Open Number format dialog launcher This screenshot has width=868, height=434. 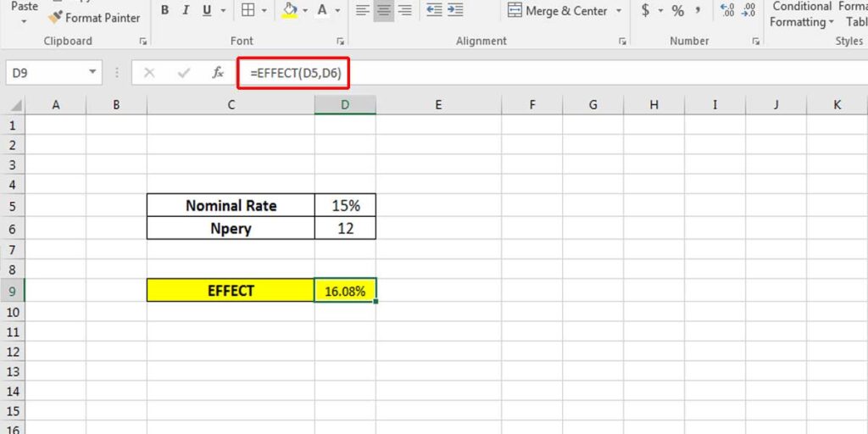pyautogui.click(x=755, y=41)
